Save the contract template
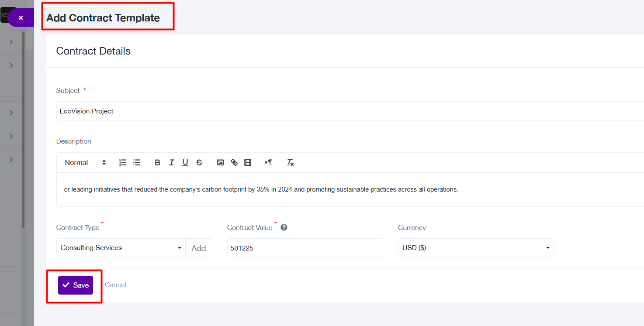Image resolution: width=644 pixels, height=326 pixels. tap(76, 285)
